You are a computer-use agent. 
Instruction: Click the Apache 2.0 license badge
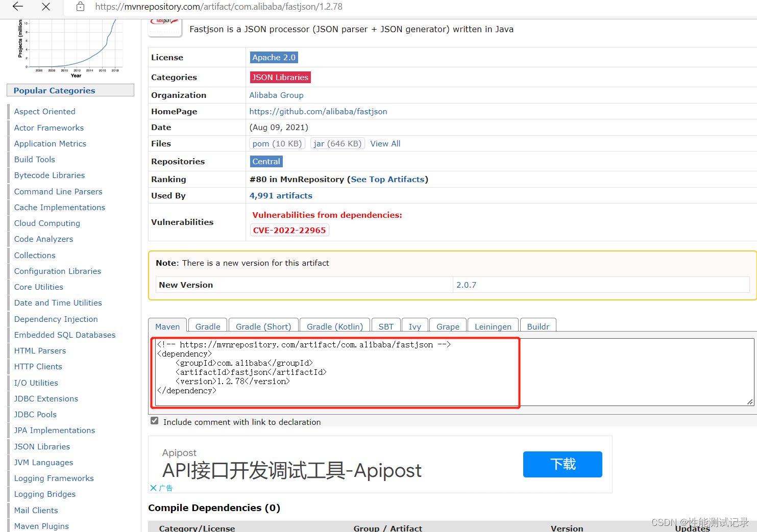[274, 58]
